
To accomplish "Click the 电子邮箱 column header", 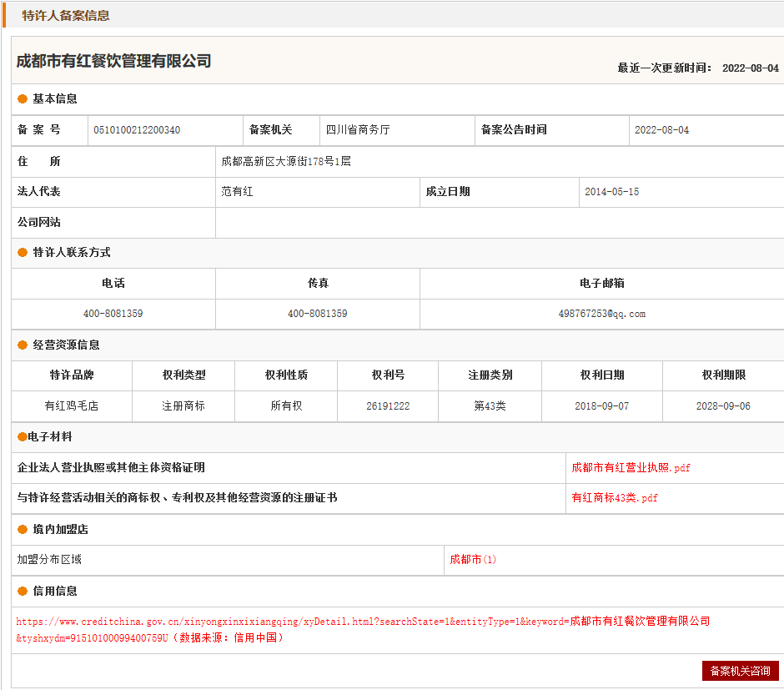I will tap(602, 284).
